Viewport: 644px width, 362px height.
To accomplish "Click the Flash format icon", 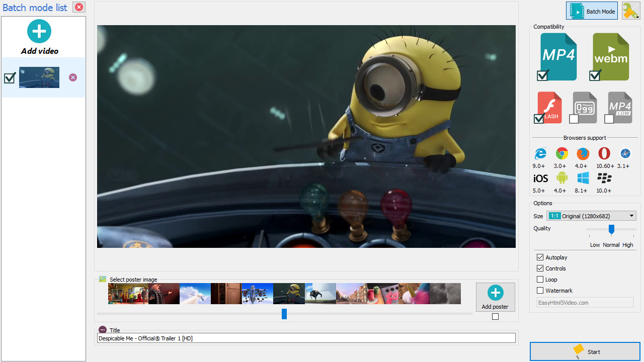I will point(549,107).
